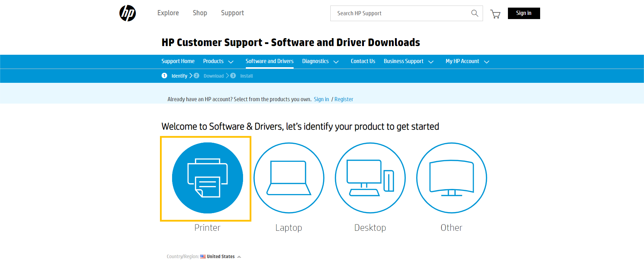Image resolution: width=644 pixels, height=263 pixels.
Task: Click the Sign in link in the banner
Action: pos(321,99)
